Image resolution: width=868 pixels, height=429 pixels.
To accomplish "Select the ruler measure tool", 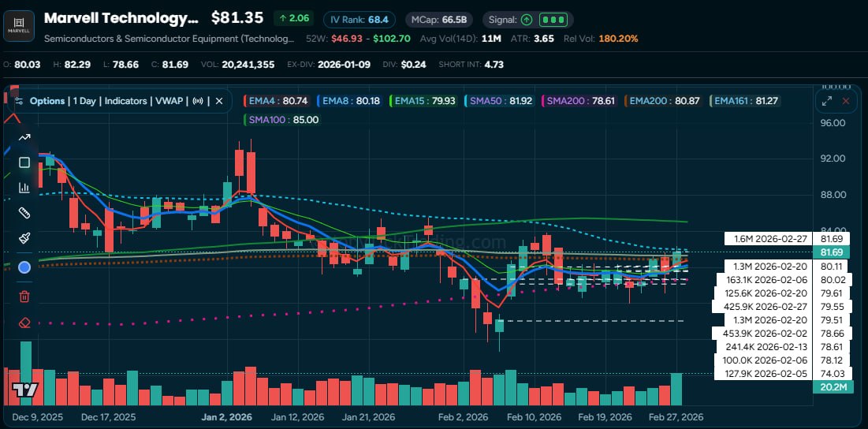I will 24,213.
